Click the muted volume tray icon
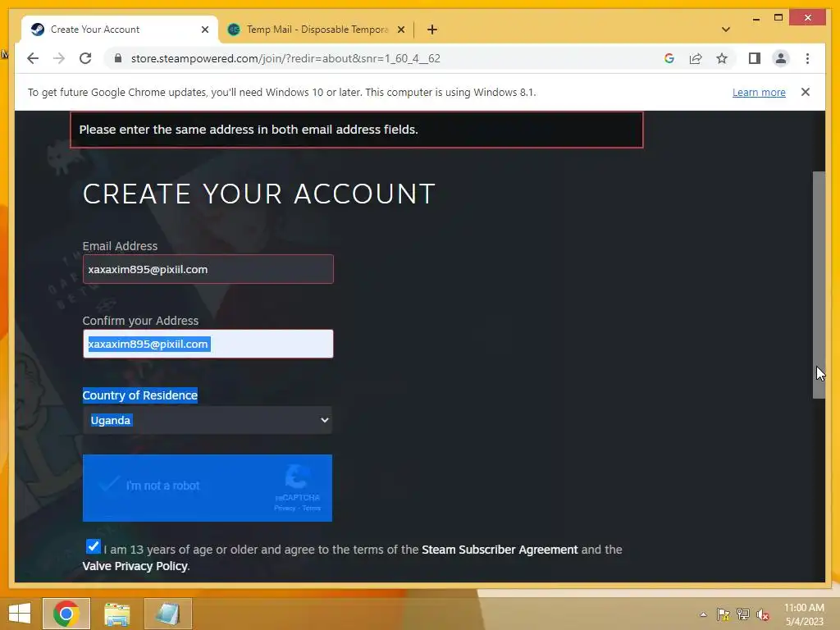This screenshot has width=840, height=630. point(763,614)
